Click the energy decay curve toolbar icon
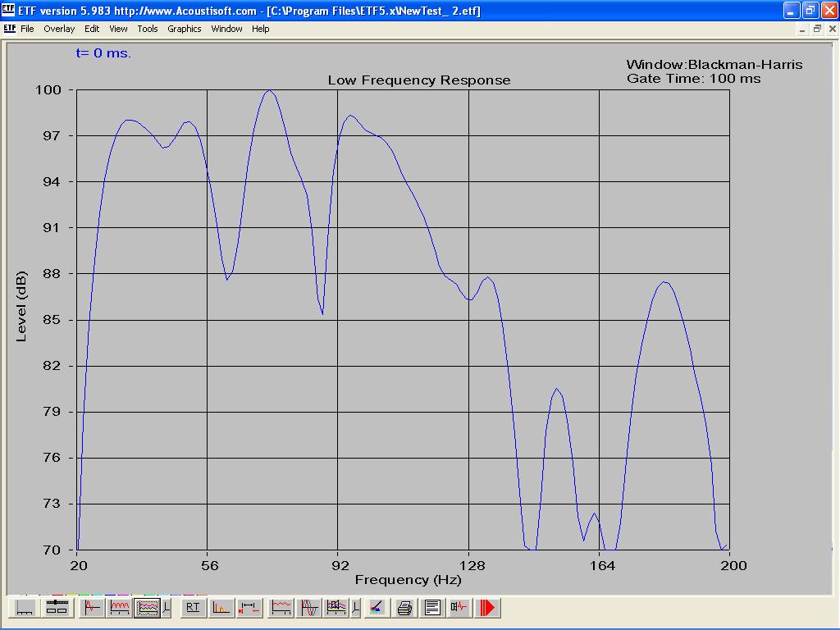 click(221, 608)
